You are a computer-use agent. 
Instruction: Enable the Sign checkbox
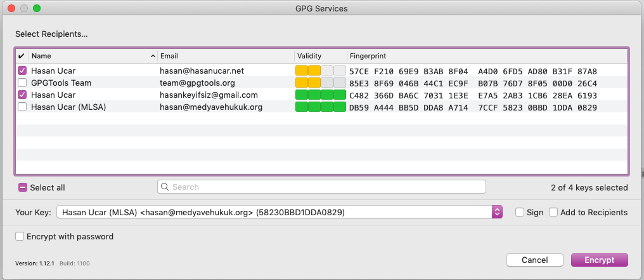point(520,212)
